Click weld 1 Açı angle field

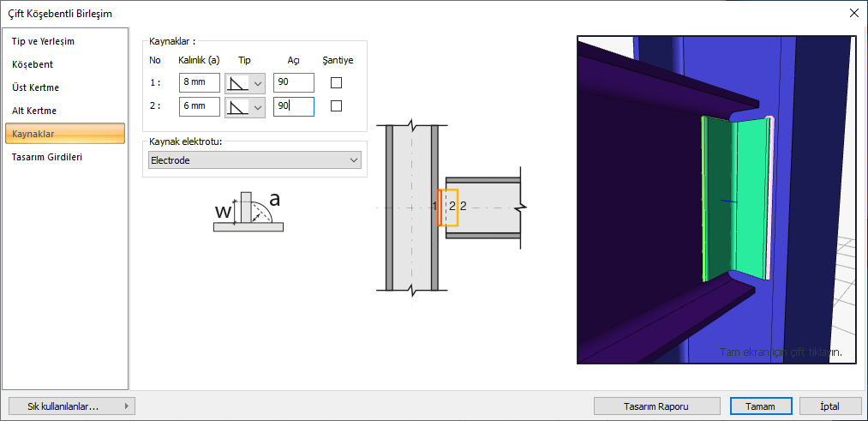tap(294, 83)
